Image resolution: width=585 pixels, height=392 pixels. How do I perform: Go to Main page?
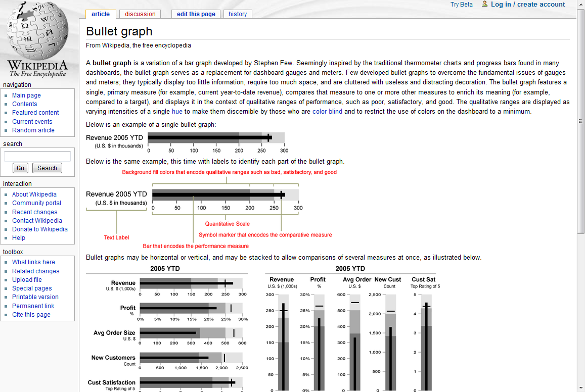(x=26, y=95)
